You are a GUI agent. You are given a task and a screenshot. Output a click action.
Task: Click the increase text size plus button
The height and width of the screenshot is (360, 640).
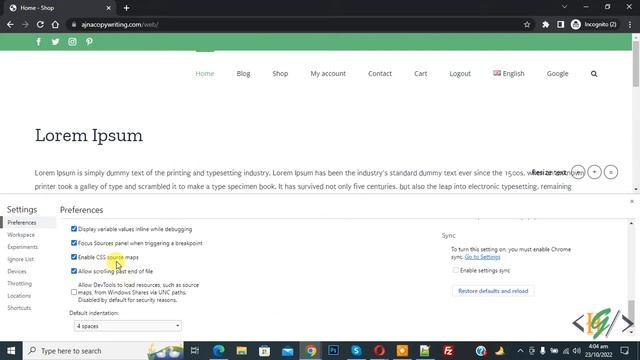[x=594, y=172]
